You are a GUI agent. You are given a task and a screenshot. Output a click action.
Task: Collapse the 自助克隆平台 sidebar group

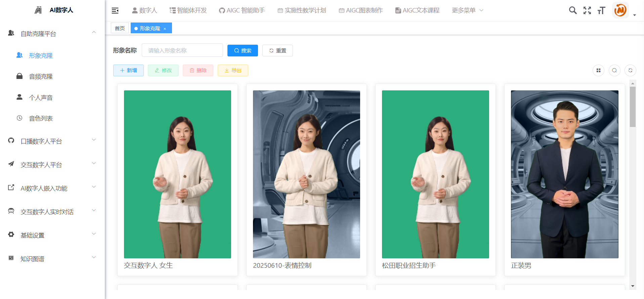[x=52, y=34]
